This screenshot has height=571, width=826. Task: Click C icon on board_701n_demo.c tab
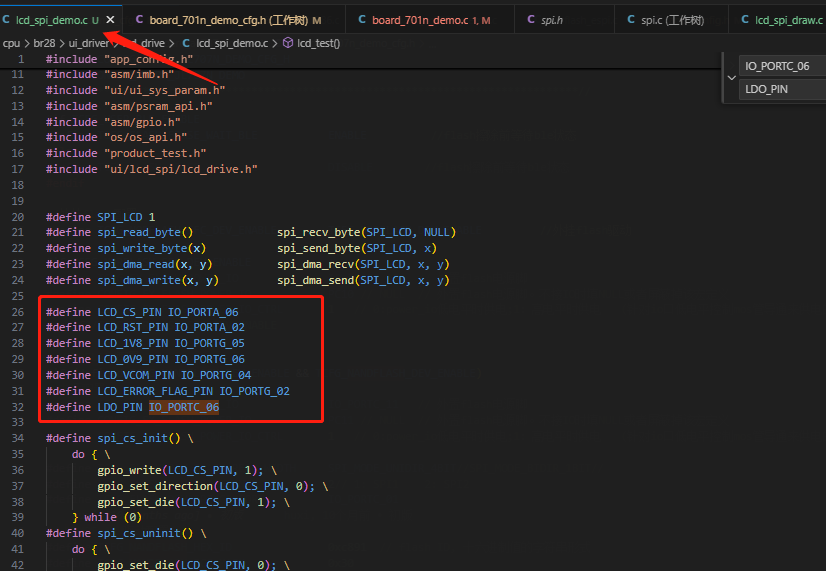pos(362,19)
